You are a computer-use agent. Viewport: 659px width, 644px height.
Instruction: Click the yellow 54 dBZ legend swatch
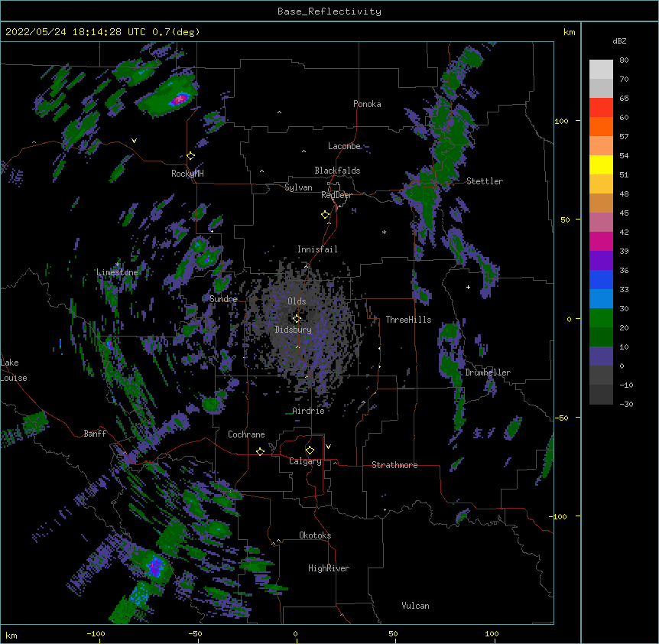click(601, 164)
